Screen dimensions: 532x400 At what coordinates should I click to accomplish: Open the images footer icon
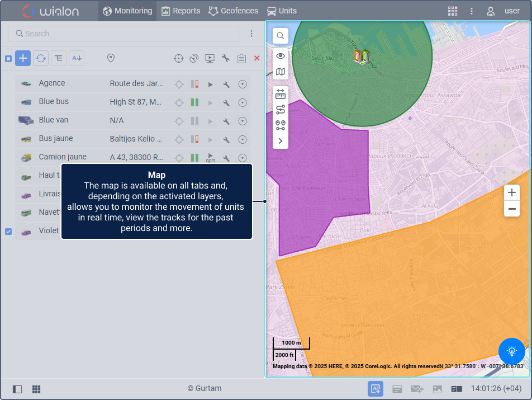438,389
